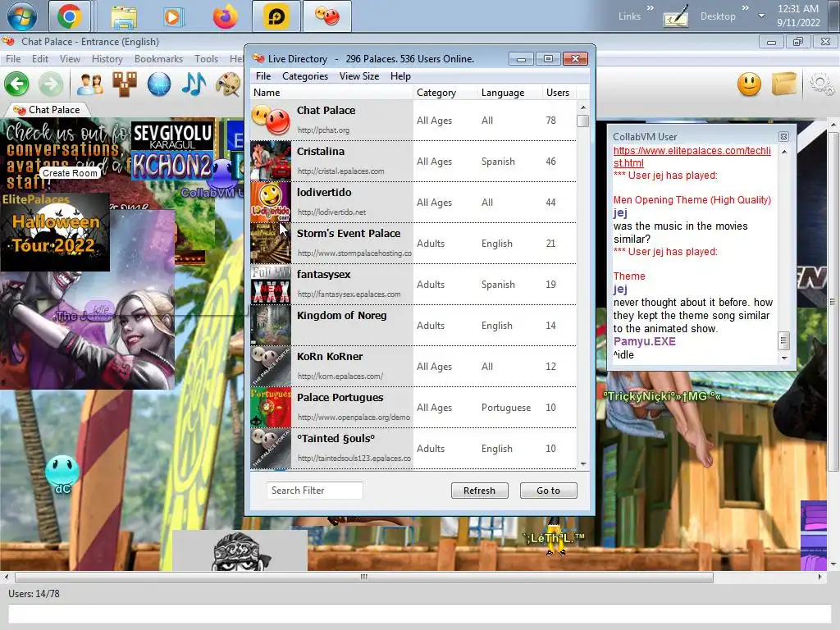Open History menu in Chat Palace window
The width and height of the screenshot is (840, 630).
tap(107, 59)
